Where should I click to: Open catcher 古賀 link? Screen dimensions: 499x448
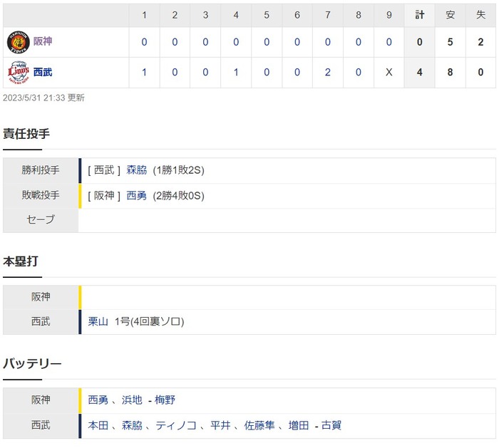[x=331, y=425]
